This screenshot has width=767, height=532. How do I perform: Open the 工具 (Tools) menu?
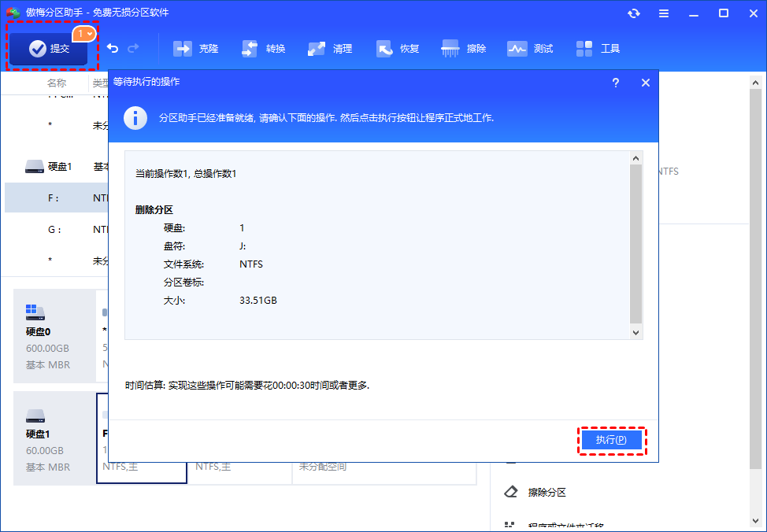598,49
